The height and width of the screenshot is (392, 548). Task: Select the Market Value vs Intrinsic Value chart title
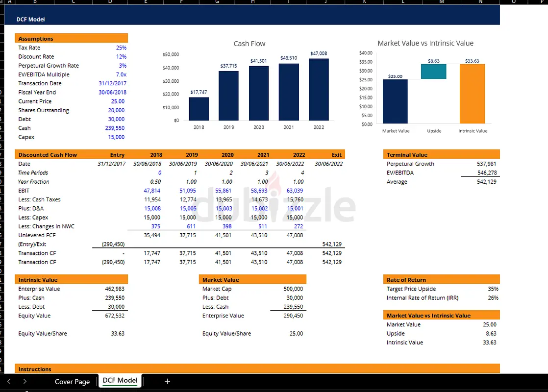point(425,43)
